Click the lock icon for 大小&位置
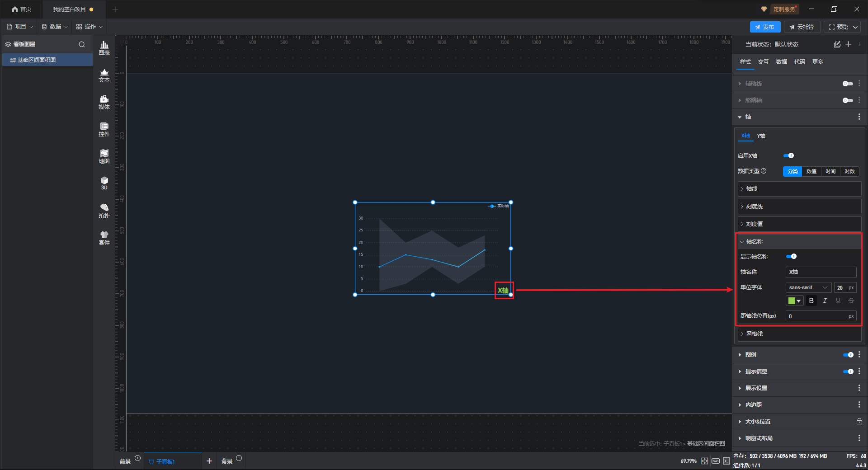 (x=859, y=421)
